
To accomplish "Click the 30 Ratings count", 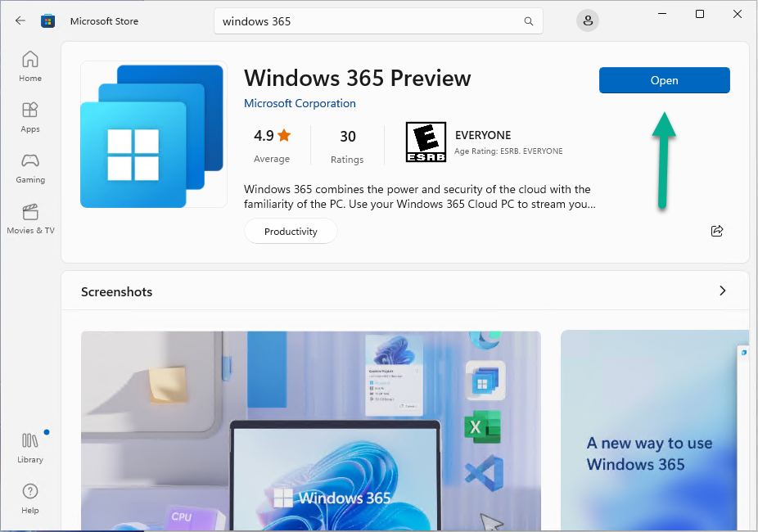I will coord(347,146).
